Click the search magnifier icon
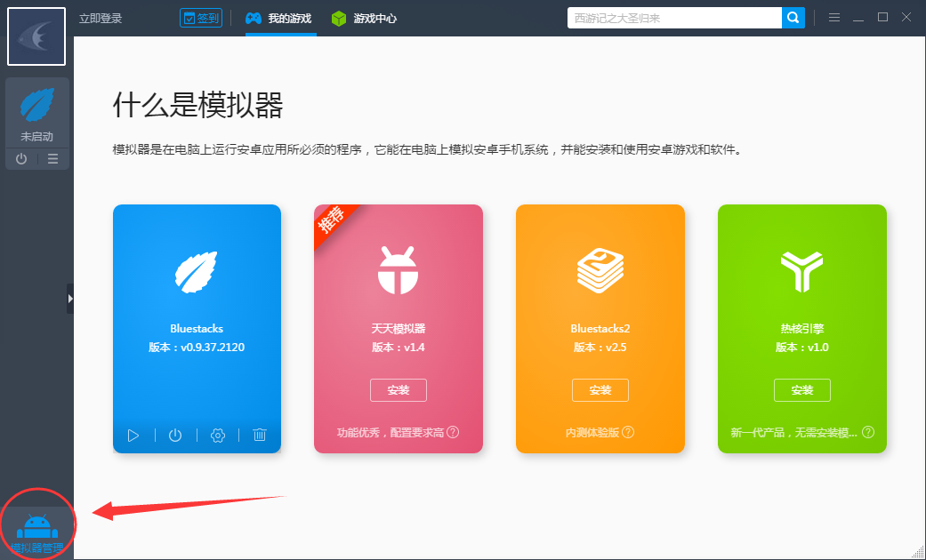926x560 pixels. click(793, 17)
